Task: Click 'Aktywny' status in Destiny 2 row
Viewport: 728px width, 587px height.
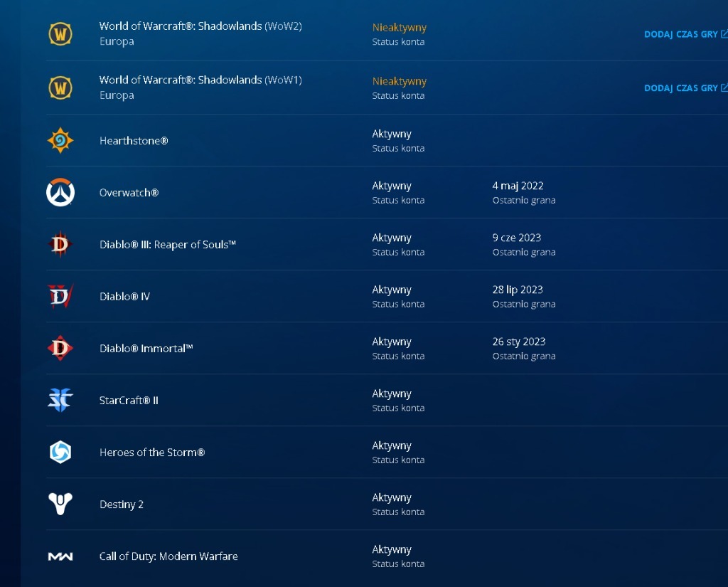Action: [x=392, y=498]
